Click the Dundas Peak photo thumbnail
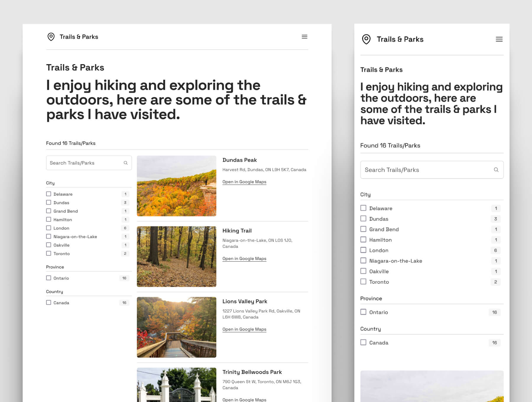This screenshot has height=402, width=532. coord(176,186)
